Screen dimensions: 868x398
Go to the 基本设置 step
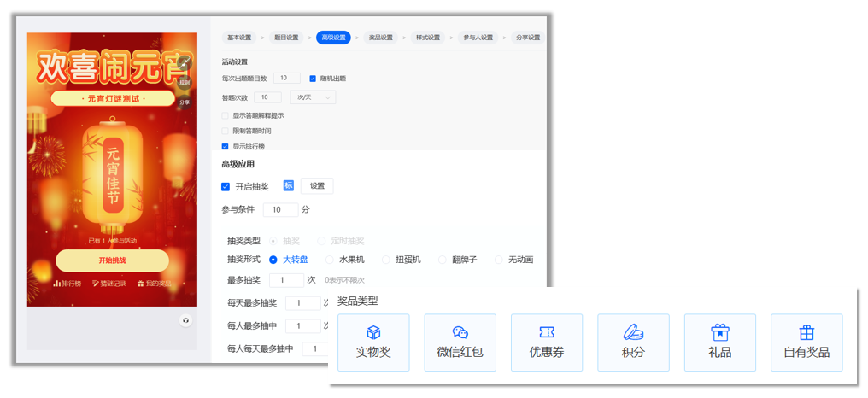239,38
